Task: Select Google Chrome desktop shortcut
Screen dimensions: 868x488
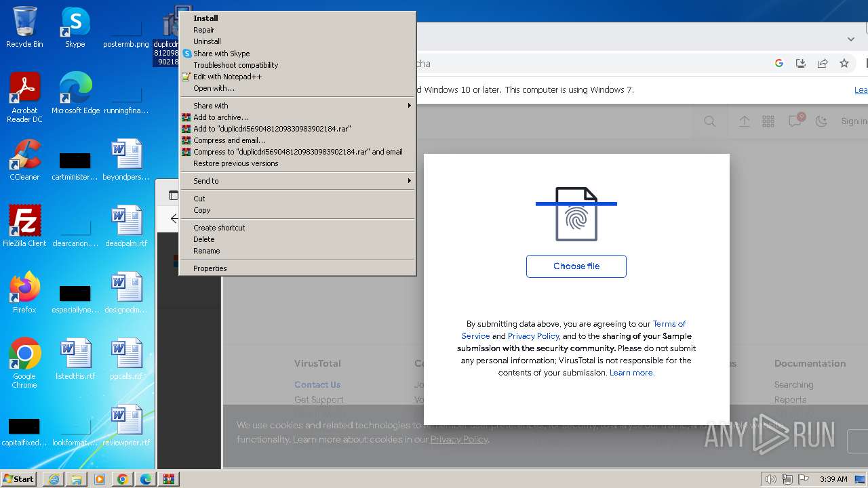Action: [24, 363]
